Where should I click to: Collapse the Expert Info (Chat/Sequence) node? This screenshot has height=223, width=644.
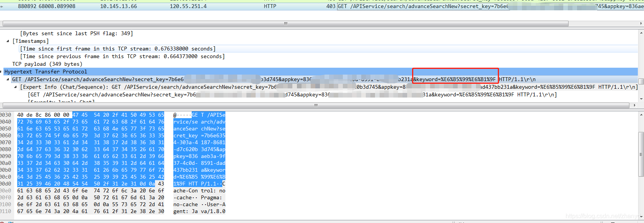(16, 87)
